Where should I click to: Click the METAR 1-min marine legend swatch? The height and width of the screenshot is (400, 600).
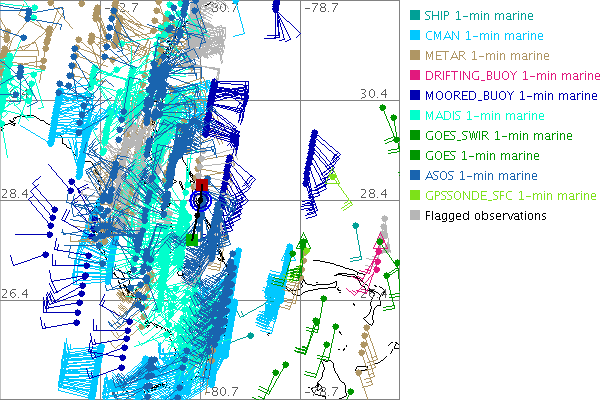click(x=415, y=56)
